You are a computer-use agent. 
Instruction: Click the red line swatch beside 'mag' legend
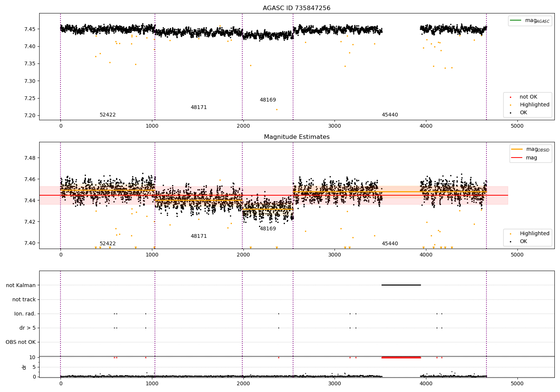(x=517, y=158)
